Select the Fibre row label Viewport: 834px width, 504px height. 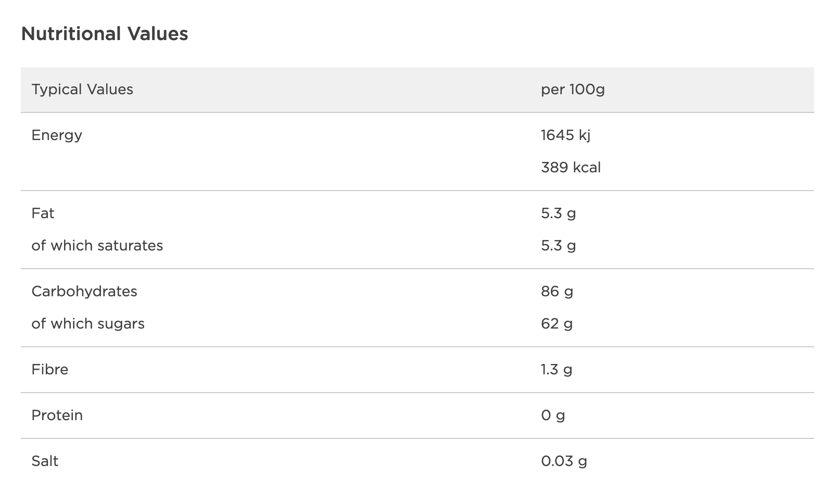[50, 370]
